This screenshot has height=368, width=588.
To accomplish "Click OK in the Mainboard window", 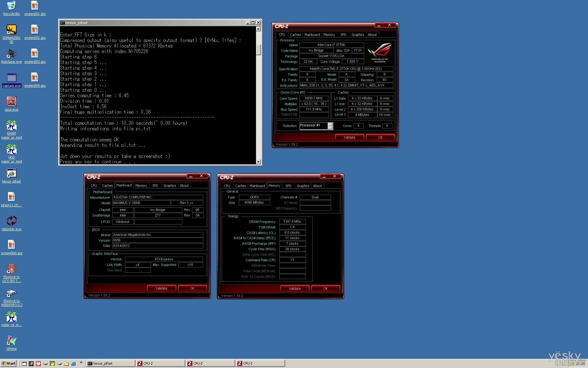I will (x=192, y=288).
